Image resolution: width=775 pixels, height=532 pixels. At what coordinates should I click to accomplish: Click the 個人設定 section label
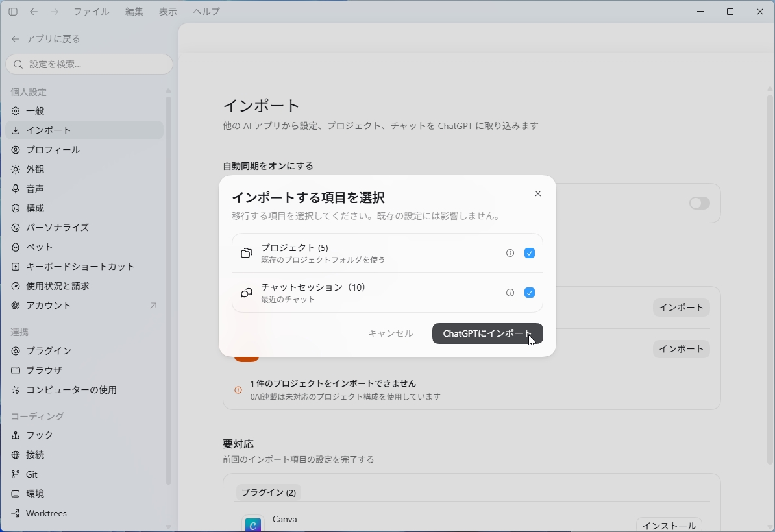(x=29, y=92)
